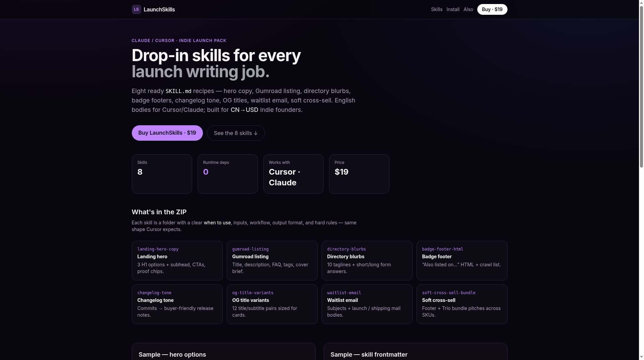Screen dimensions: 644x360
Task: Select the Soft cross-sell skill card
Action: [x=462, y=304]
